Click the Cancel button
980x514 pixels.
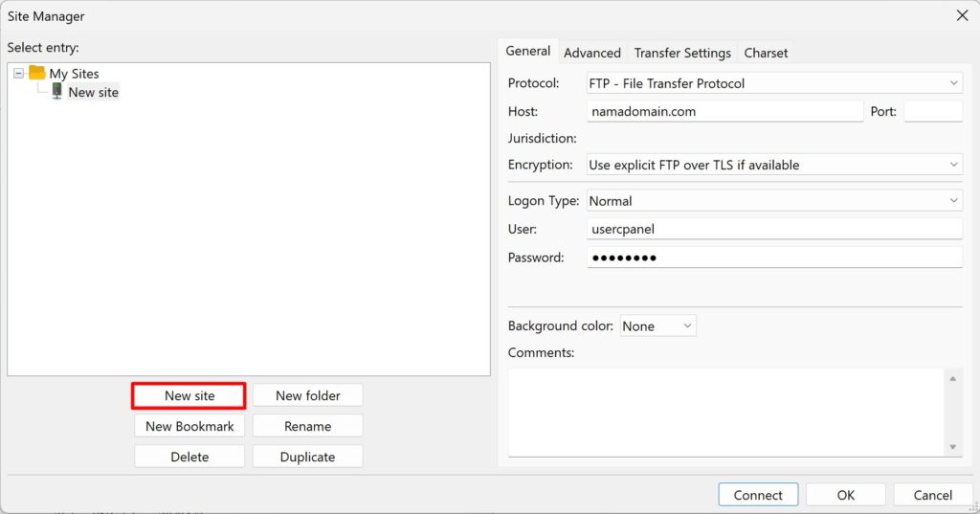932,495
